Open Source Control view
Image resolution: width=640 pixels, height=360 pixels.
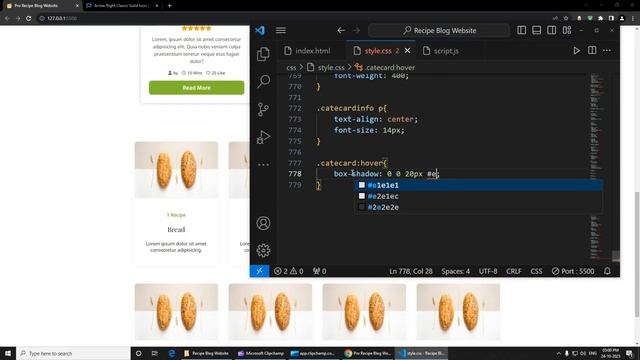click(263, 109)
